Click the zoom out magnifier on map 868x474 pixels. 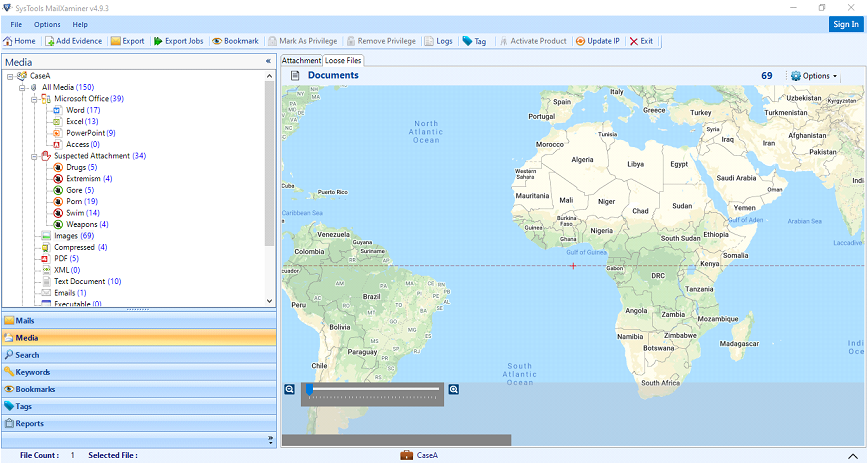click(290, 389)
